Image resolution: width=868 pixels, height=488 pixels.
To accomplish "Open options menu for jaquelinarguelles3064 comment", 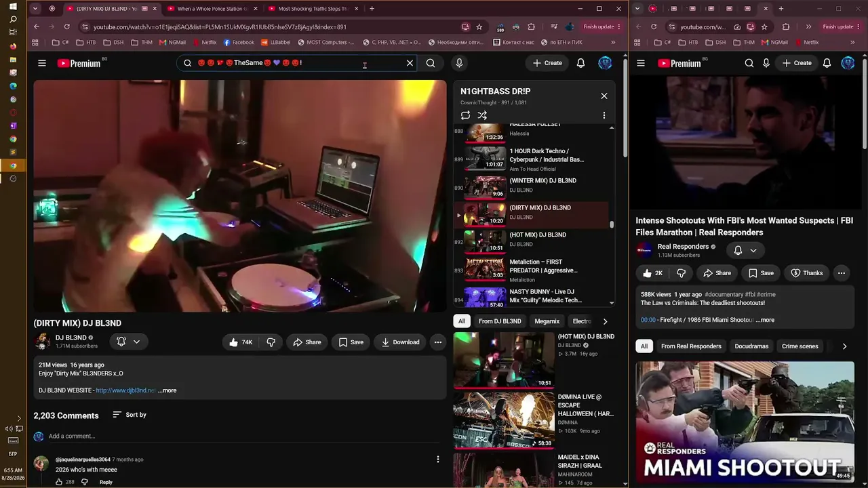I will point(438,460).
